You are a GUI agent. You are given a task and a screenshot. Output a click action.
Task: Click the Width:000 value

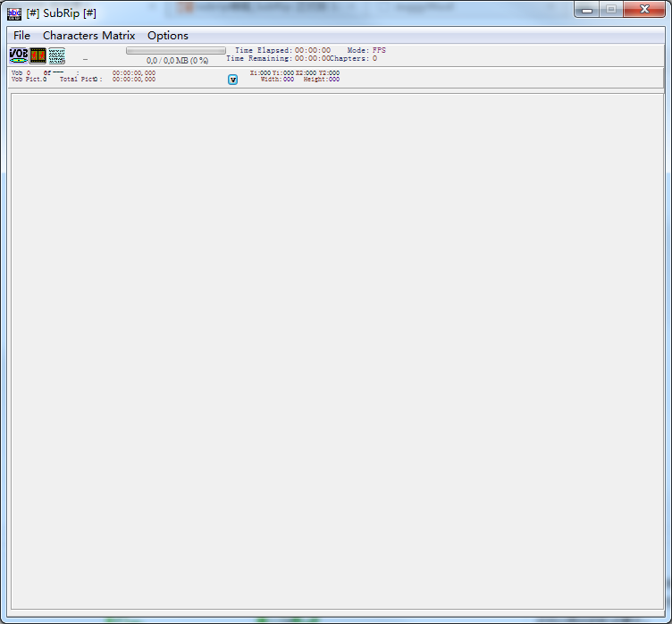pyautogui.click(x=277, y=80)
